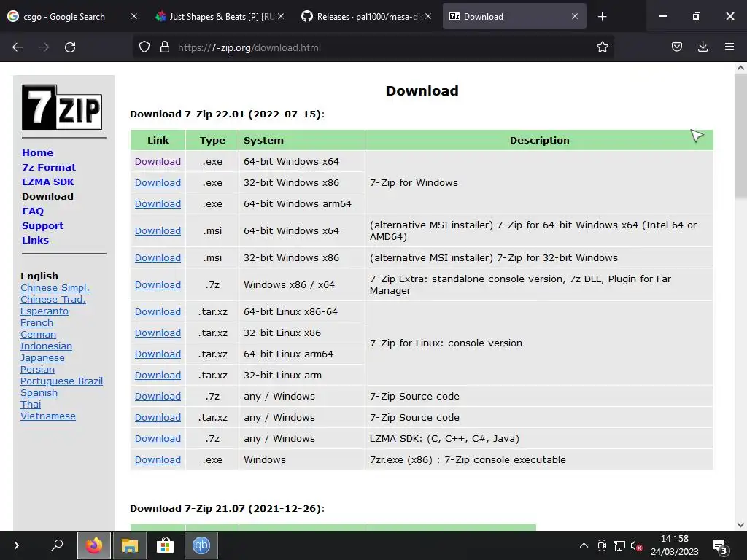Open File Explorer in the taskbar

(130, 545)
